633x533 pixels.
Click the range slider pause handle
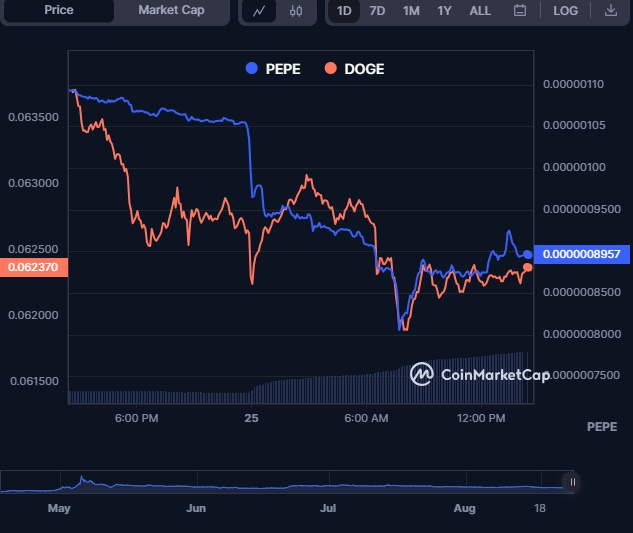point(572,482)
